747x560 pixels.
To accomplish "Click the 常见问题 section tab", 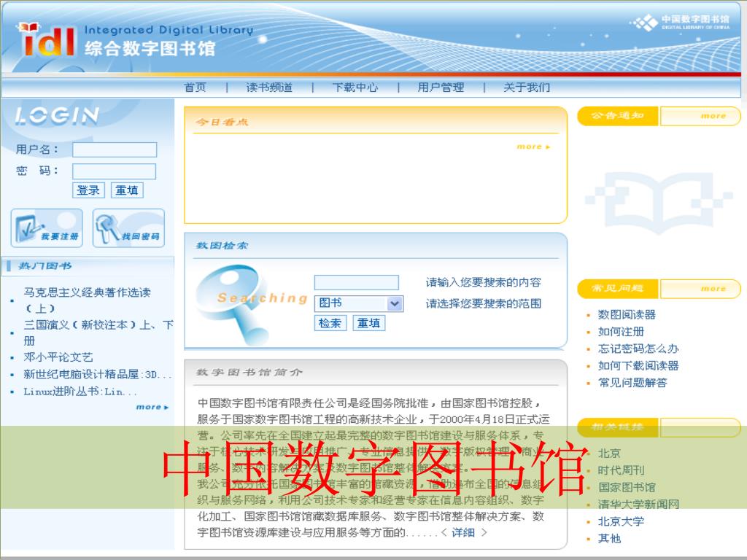I will pyautogui.click(x=617, y=288).
